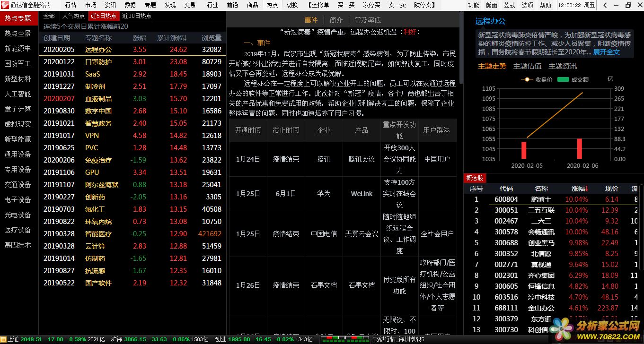This screenshot has width=644, height=344.
Task: Switch to the 全部 tab
Action: point(49,16)
